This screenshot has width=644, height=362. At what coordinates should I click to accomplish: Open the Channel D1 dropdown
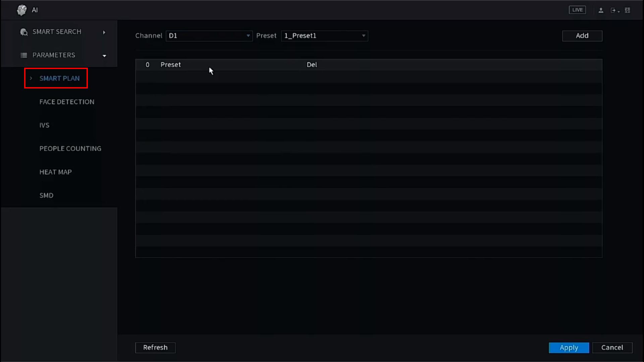209,36
